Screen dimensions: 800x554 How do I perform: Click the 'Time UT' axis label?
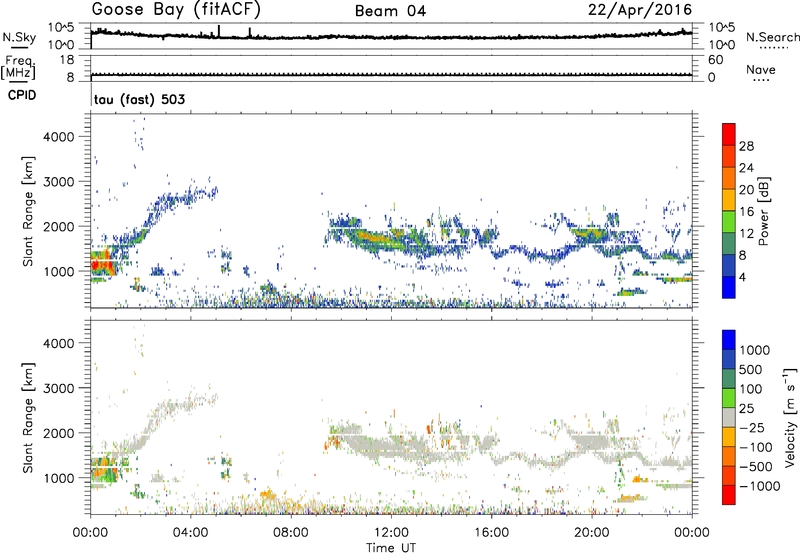(x=391, y=548)
